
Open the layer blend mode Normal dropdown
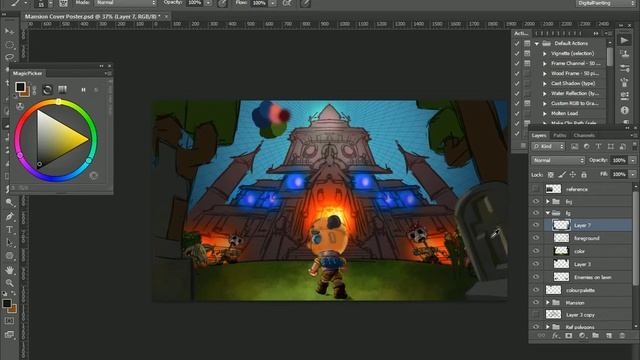pyautogui.click(x=558, y=160)
